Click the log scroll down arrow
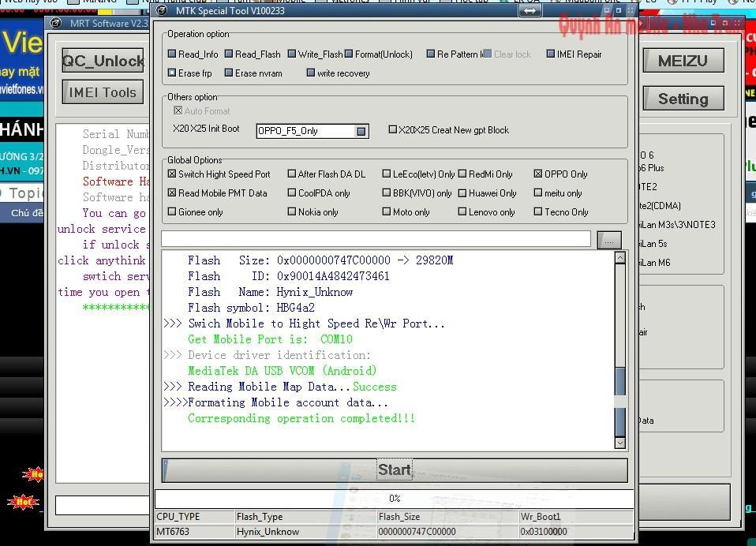Screen dimensions: 756x546 point(620,443)
